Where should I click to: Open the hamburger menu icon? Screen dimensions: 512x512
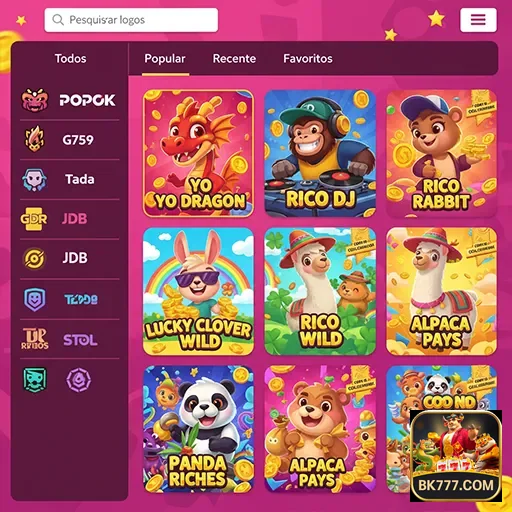coord(478,20)
